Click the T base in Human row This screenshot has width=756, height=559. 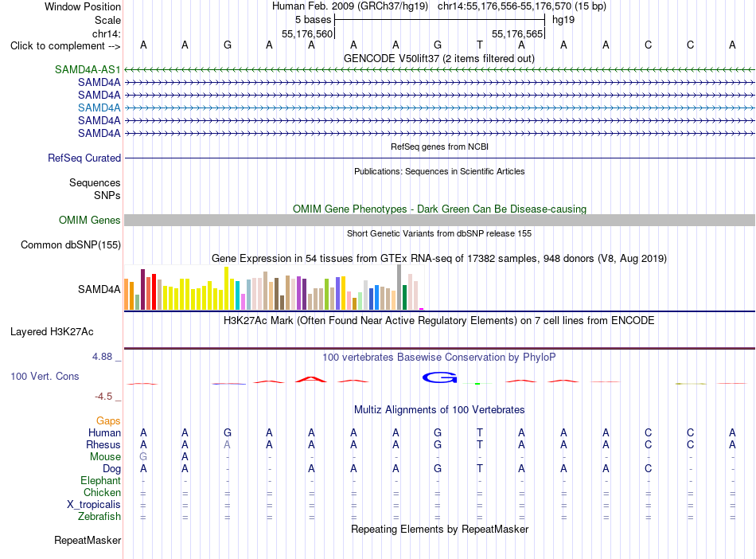[x=479, y=432]
